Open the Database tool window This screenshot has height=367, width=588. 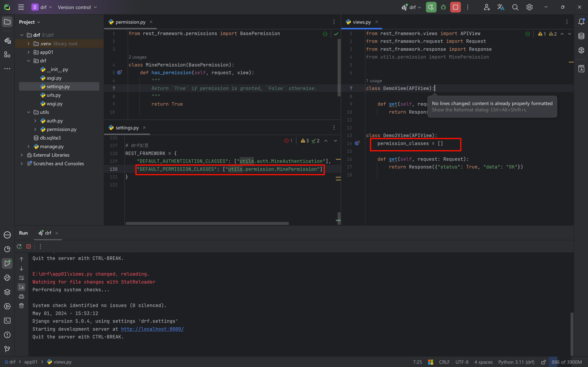pyautogui.click(x=581, y=36)
